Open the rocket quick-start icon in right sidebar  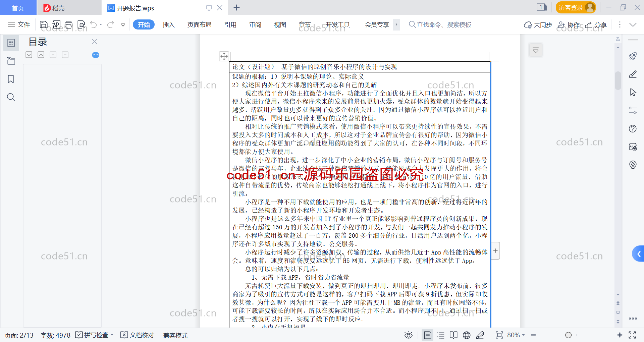(633, 56)
